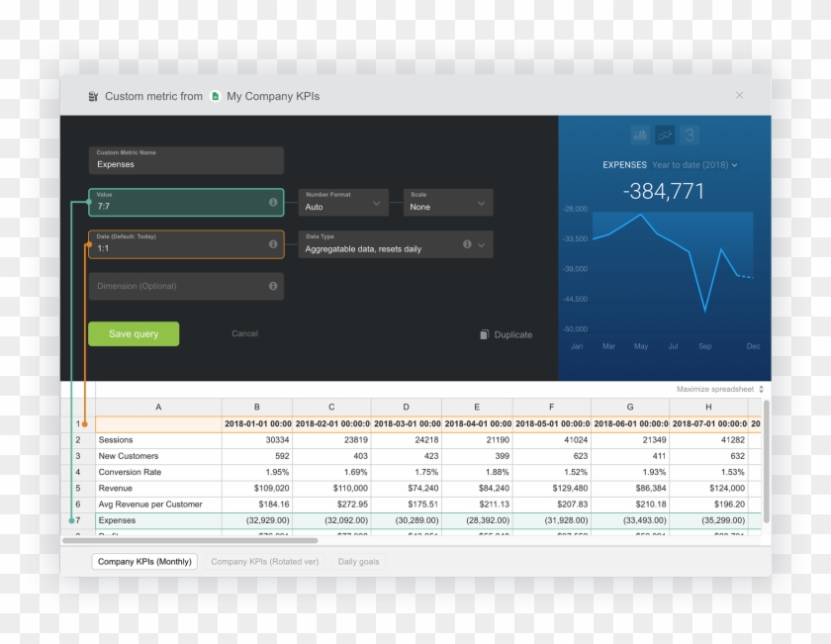This screenshot has width=831, height=644.
Task: Expand the Data Type dropdown
Action: click(482, 244)
